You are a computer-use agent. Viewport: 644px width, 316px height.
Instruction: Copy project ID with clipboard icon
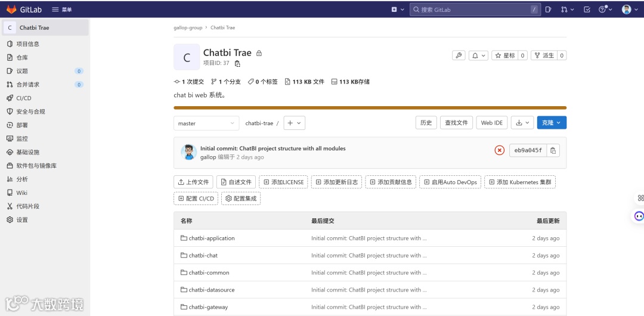[237, 63]
